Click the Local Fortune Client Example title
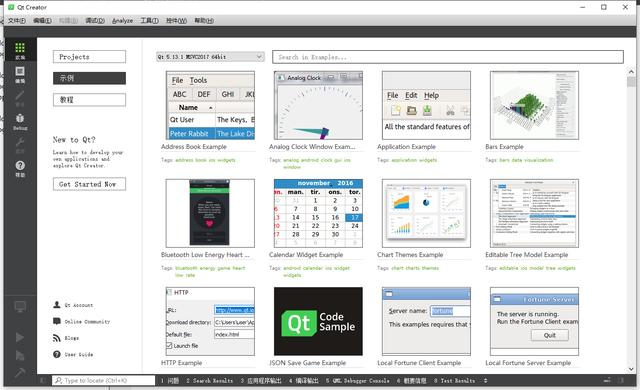This screenshot has height=390, width=640. [x=419, y=363]
